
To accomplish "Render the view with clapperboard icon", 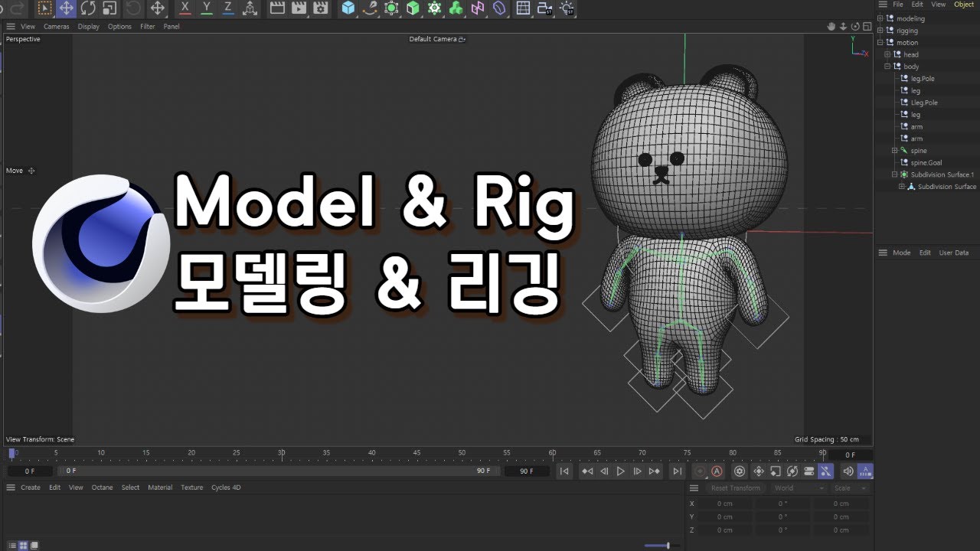I will point(278,8).
